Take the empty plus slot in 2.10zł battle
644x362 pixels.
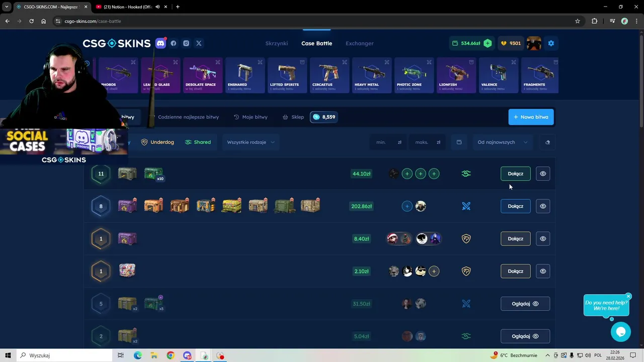click(x=434, y=271)
